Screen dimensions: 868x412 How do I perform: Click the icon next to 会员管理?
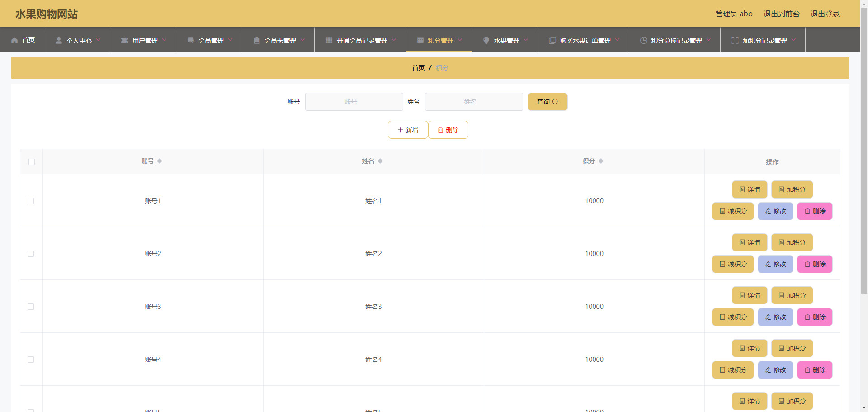point(191,40)
